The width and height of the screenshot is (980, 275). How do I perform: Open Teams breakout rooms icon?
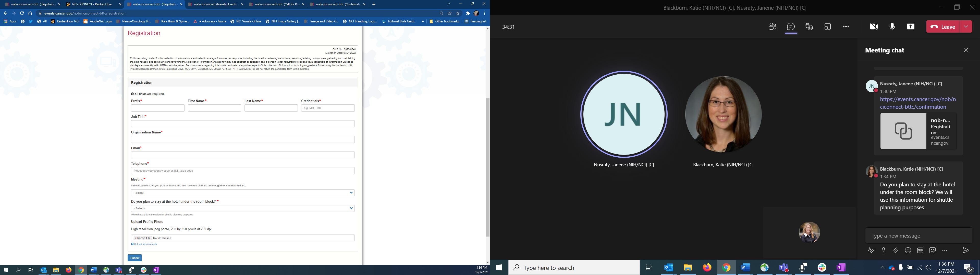[x=827, y=26]
